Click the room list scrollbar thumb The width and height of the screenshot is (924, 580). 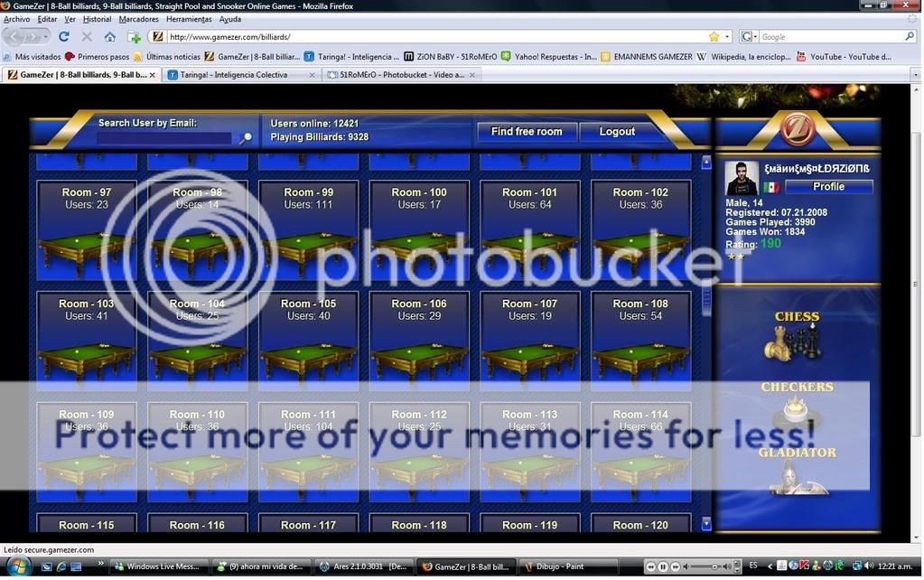tap(706, 299)
